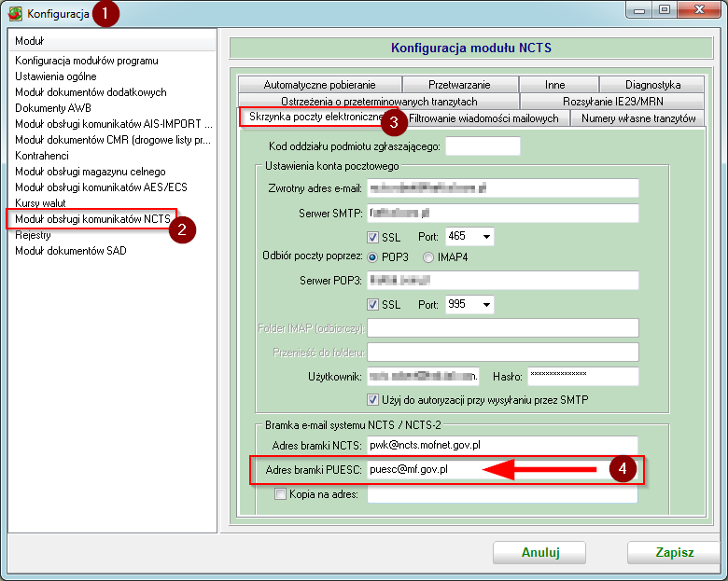Minimize the Konfiguracja window
Screen dimensions: 728x581
tap(638, 10)
